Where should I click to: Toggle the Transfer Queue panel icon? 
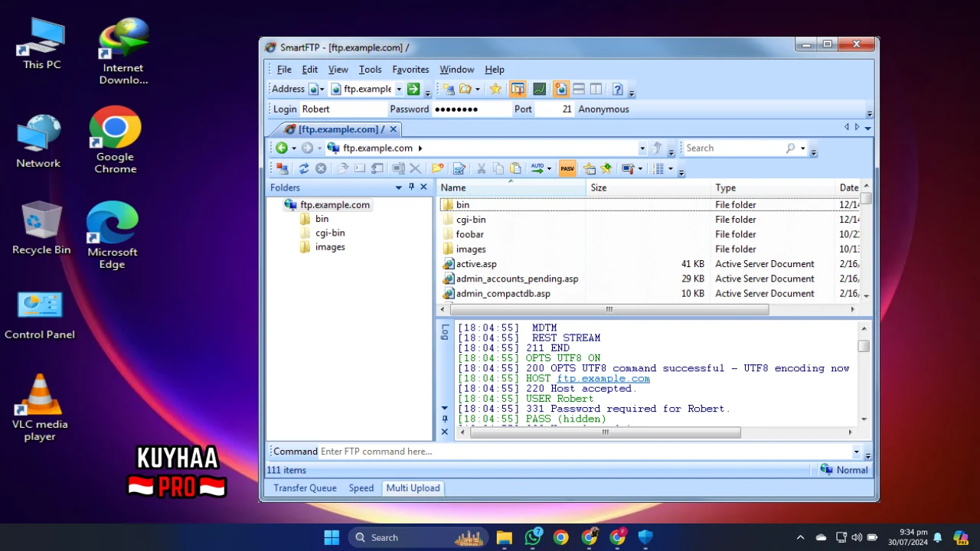tap(518, 89)
